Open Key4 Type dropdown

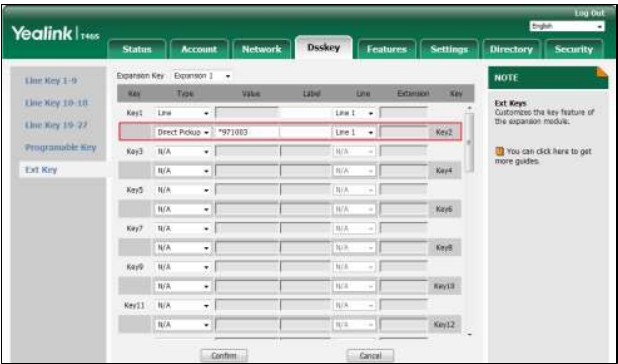(x=183, y=171)
